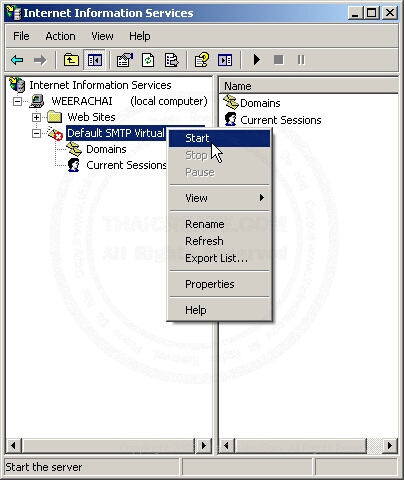Select Current Sessions label in the tree
The width and height of the screenshot is (404, 480).
click(x=126, y=165)
